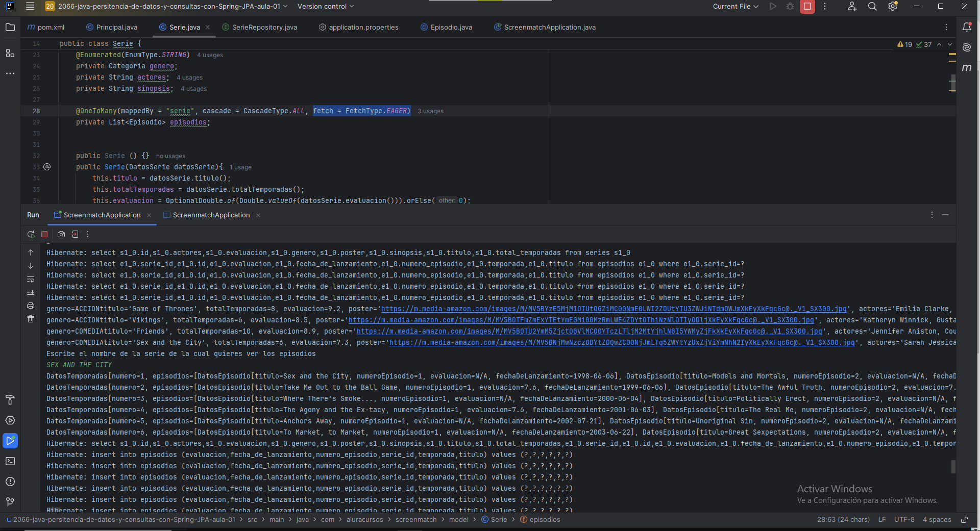Click 19 warnings inspection indicator
Viewport: 980px width, 531px height.
pos(904,44)
